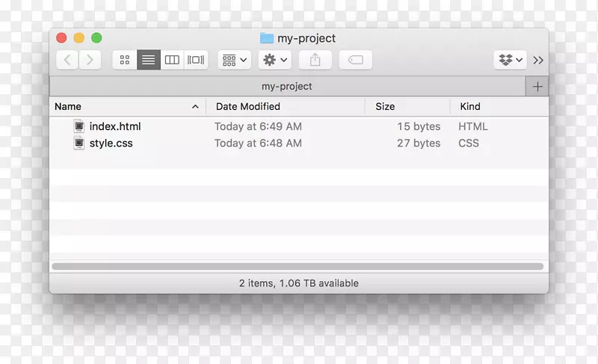Show more toolbar items via double chevron
The image size is (598, 364).
coord(538,60)
